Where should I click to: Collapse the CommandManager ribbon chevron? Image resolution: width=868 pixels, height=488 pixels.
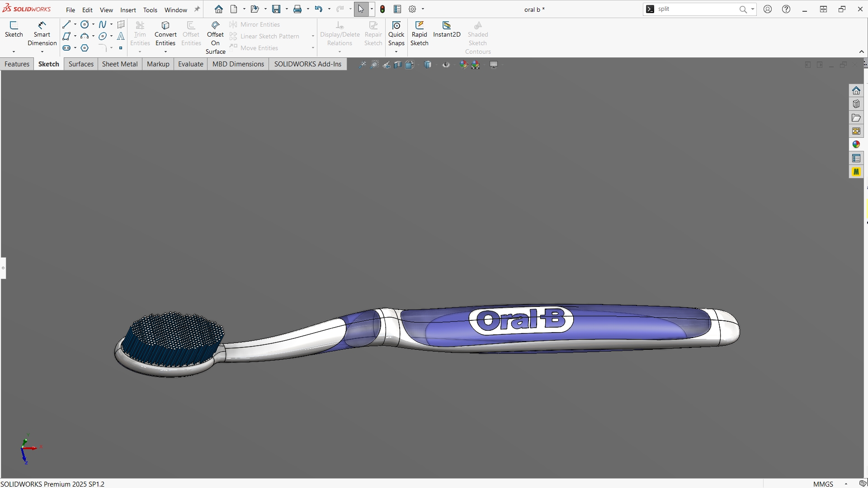click(862, 52)
